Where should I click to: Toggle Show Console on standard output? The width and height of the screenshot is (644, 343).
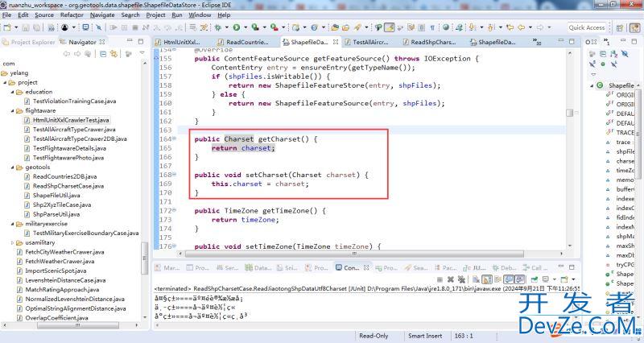pyautogui.click(x=509, y=279)
